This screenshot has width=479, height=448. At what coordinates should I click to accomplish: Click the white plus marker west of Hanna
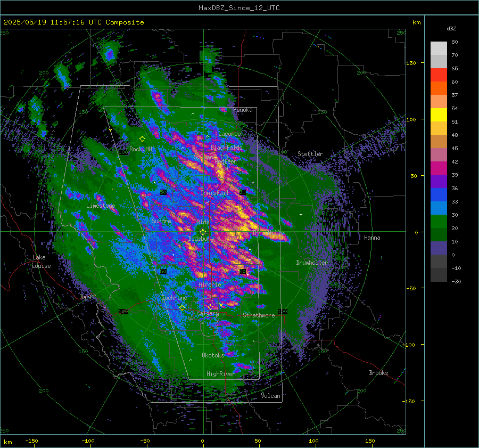(301, 214)
